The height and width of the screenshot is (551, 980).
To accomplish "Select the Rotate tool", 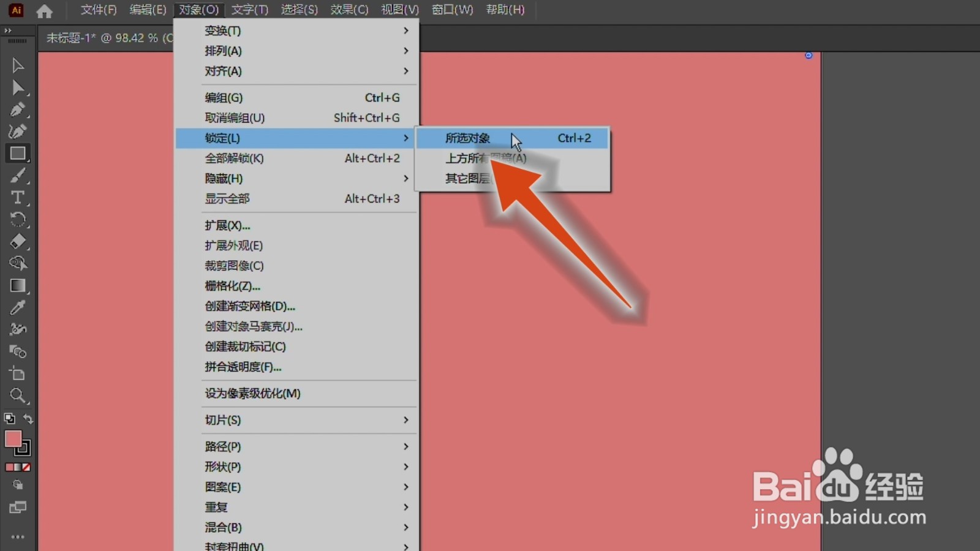I will pos(18,220).
